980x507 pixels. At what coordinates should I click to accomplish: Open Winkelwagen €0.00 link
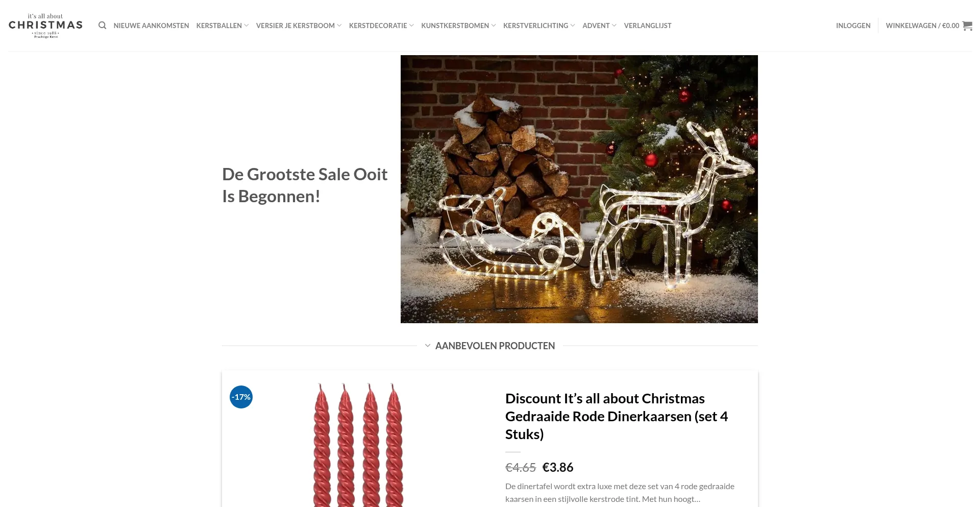pyautogui.click(x=922, y=26)
